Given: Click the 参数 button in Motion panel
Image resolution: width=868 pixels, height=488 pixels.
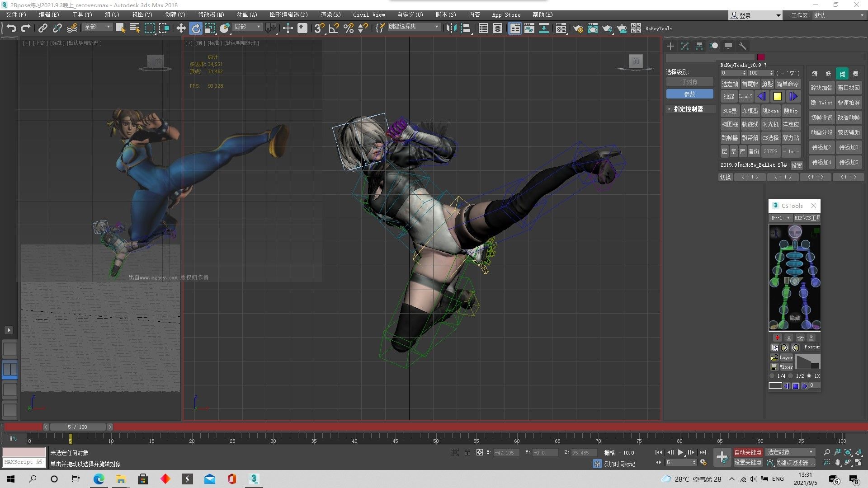Looking at the screenshot, I should click(x=689, y=94).
